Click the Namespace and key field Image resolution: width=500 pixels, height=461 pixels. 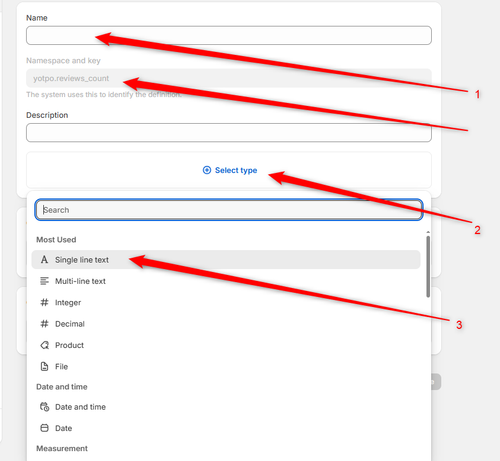click(229, 78)
